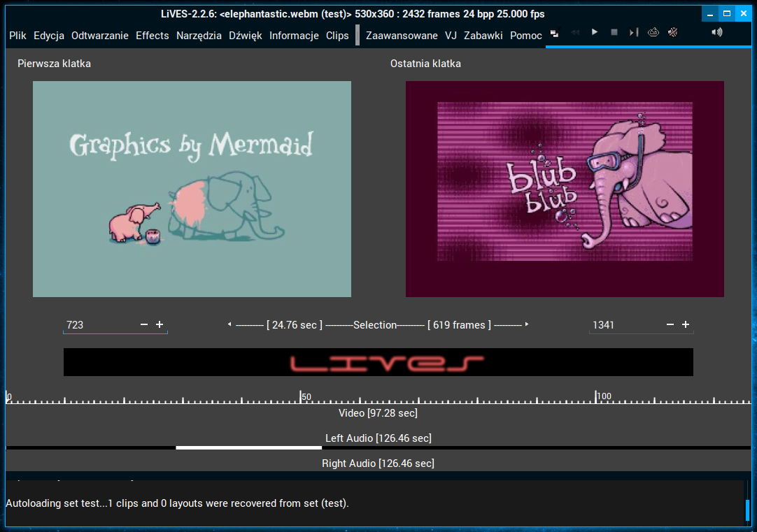
Task: Open the Narzędzia menu
Action: click(x=199, y=36)
